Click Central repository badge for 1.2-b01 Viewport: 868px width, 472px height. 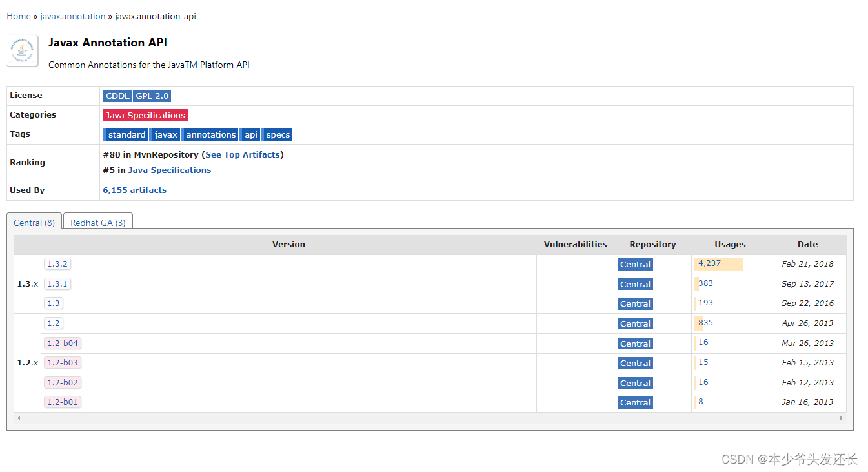coord(635,402)
